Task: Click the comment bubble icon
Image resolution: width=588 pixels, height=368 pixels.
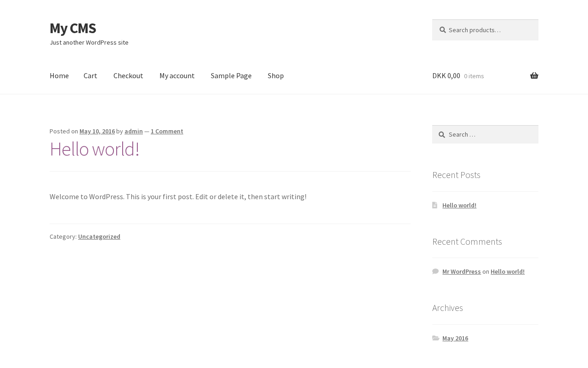Action: [x=435, y=271]
